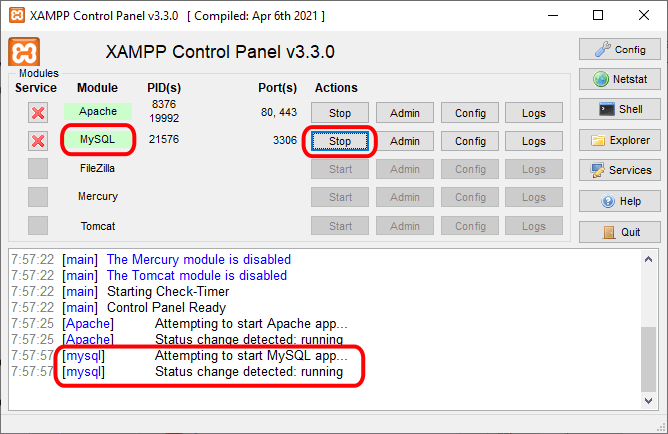Open the Explorer folder button
Viewport: 668px width, 434px height.
(619, 140)
